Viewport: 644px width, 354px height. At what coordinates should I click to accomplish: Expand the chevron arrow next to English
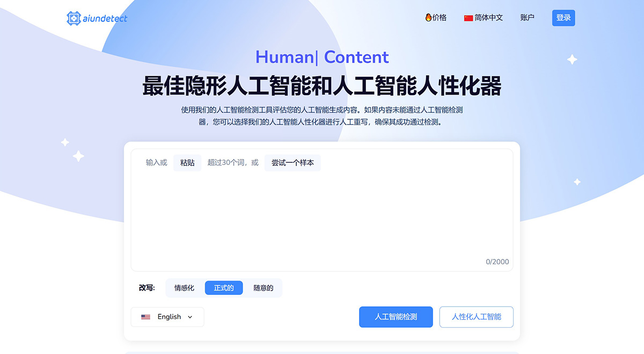[190, 317]
